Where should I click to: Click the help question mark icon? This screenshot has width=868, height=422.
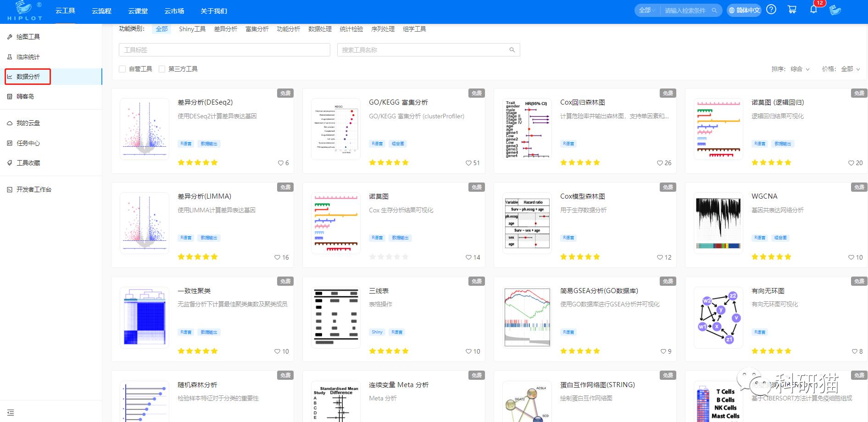point(771,9)
